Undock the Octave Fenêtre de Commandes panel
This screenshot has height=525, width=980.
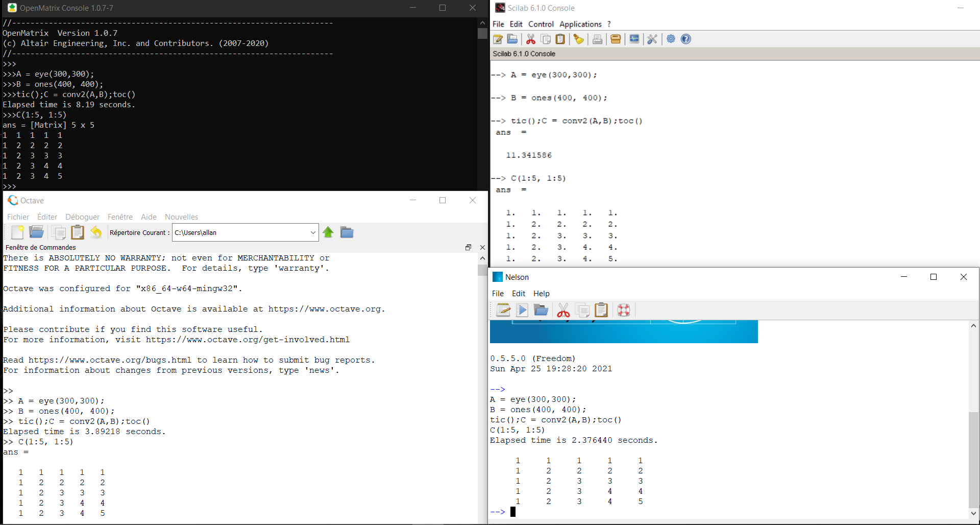coord(468,247)
